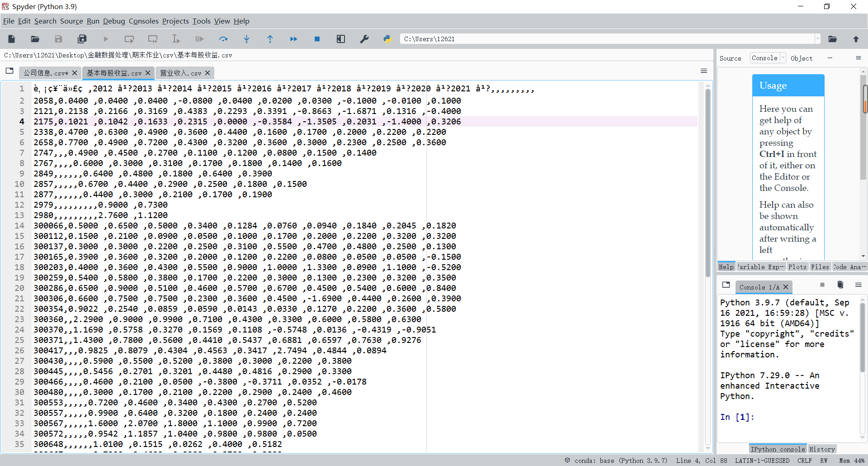Click Mem 44% status bar indicator
The height and width of the screenshot is (466, 868).
click(x=852, y=461)
